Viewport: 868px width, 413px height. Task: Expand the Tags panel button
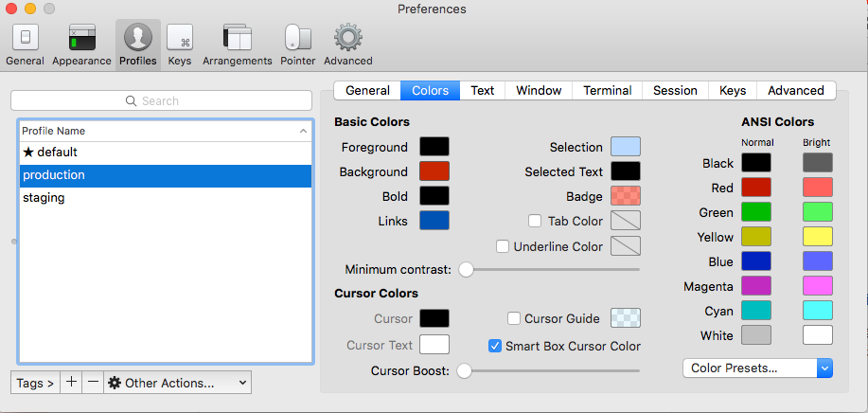35,382
